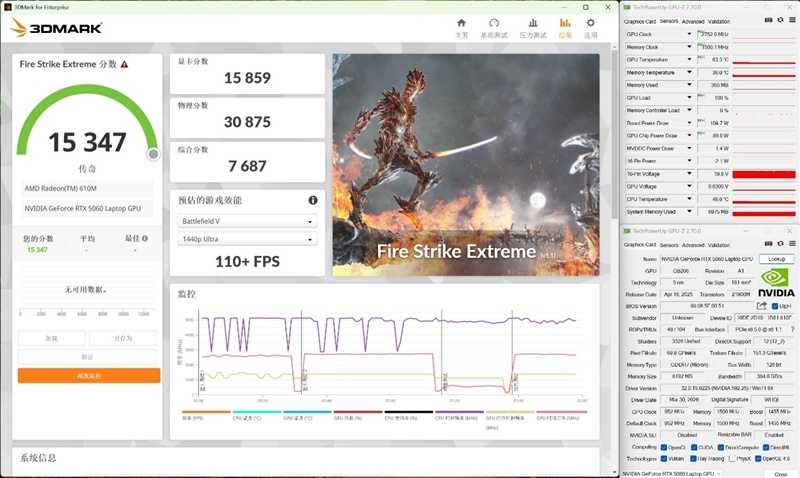The height and width of the screenshot is (478, 800).
Task: Toggle the Vulkan checkbox
Action: pyautogui.click(x=664, y=459)
